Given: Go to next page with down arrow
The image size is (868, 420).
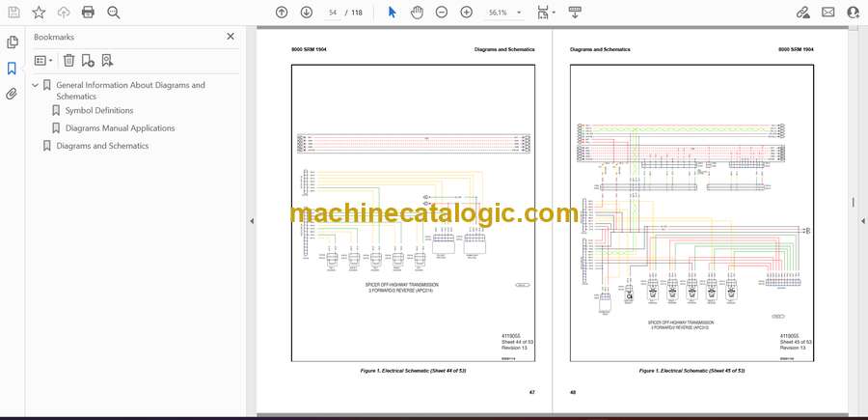Looking at the screenshot, I should (307, 13).
